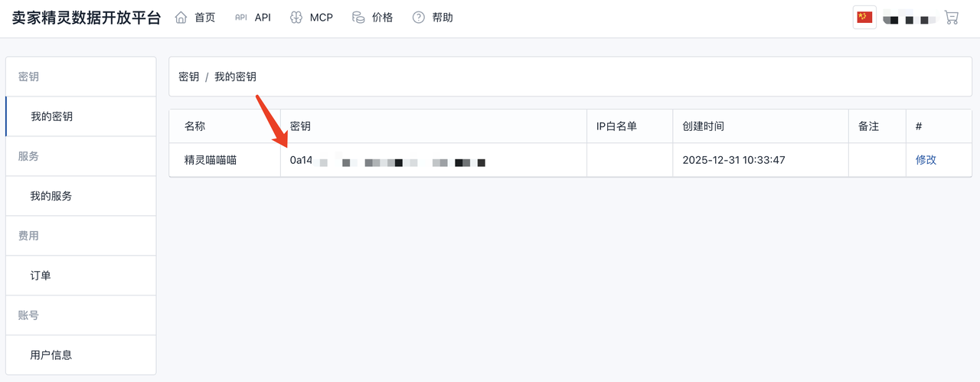Click the coins icon beside 价格
Image resolution: width=980 pixels, height=382 pixels.
pyautogui.click(x=358, y=18)
